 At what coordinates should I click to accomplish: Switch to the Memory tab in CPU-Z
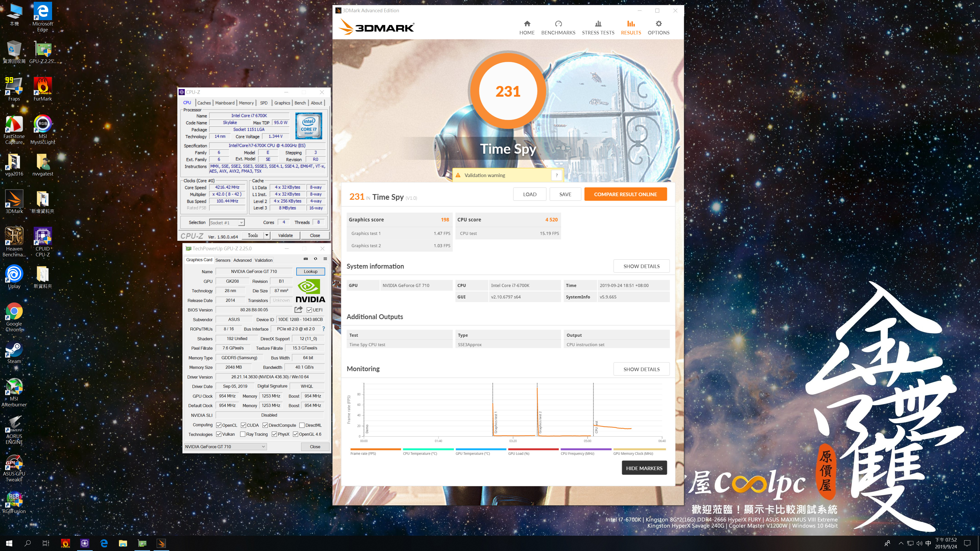pos(246,103)
